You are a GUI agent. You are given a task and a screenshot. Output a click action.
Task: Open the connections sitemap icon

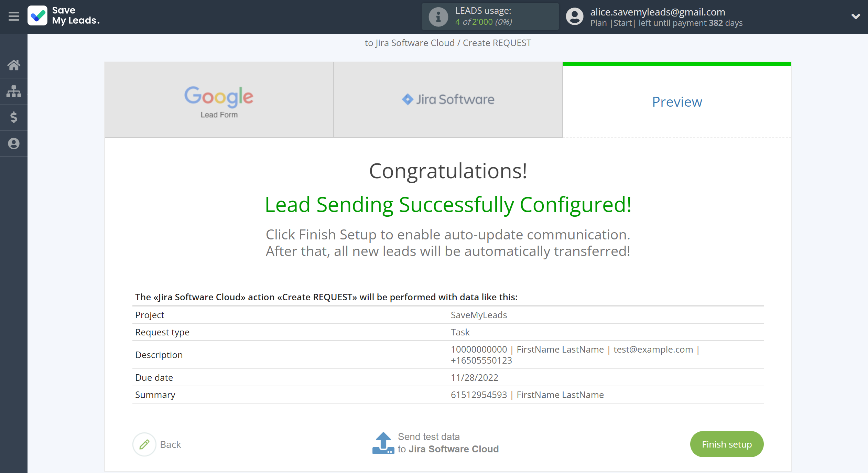pos(14,91)
